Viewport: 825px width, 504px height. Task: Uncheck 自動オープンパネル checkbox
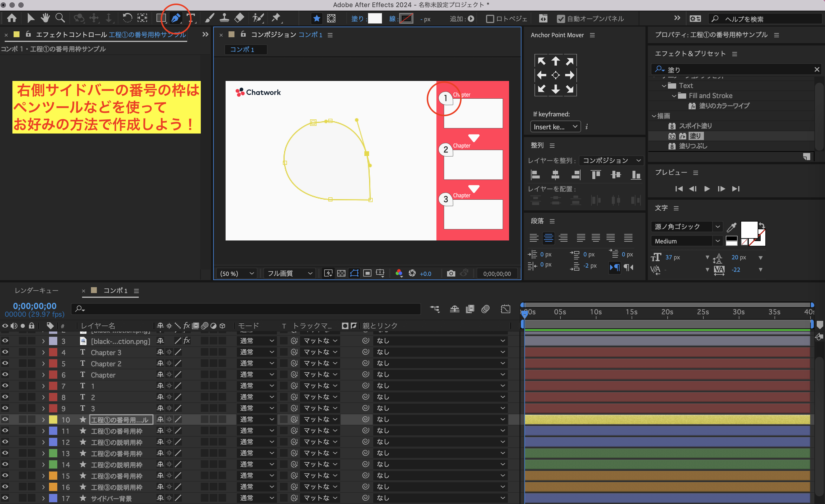(x=560, y=19)
